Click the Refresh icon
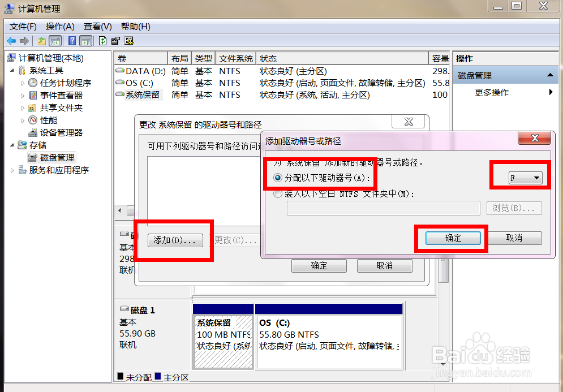The image size is (563, 392). (102, 41)
